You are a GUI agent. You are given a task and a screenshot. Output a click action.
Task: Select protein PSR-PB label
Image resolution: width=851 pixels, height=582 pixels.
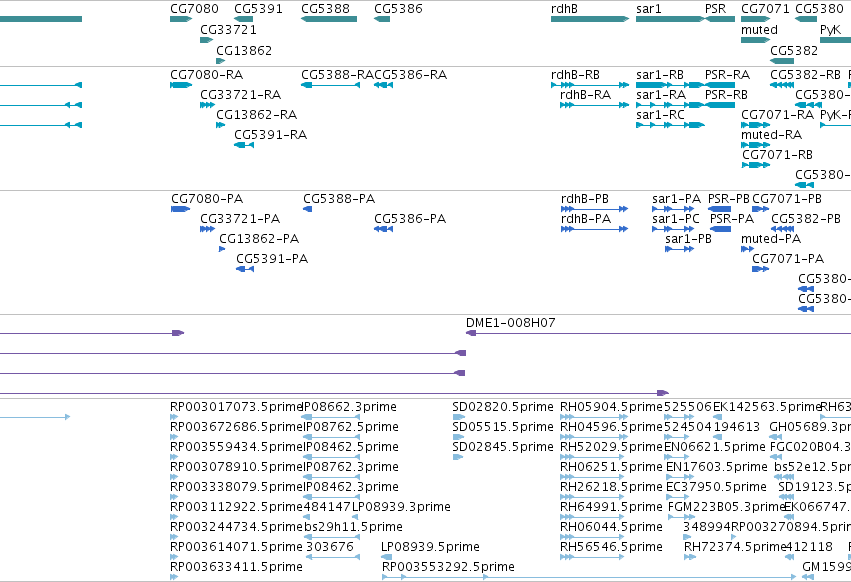coord(729,199)
